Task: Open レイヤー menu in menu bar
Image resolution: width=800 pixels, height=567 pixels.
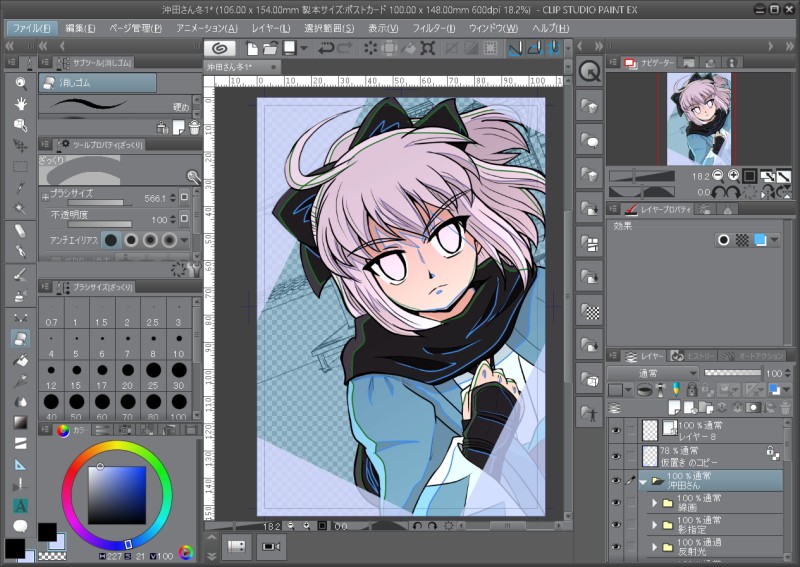Action: click(271, 28)
